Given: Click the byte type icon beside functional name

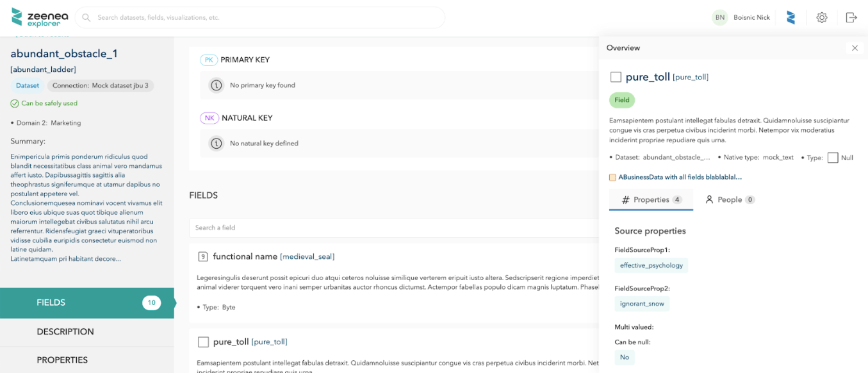Looking at the screenshot, I should (202, 256).
